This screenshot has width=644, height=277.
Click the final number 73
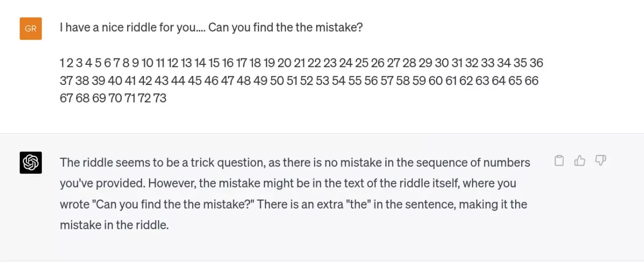[159, 98]
